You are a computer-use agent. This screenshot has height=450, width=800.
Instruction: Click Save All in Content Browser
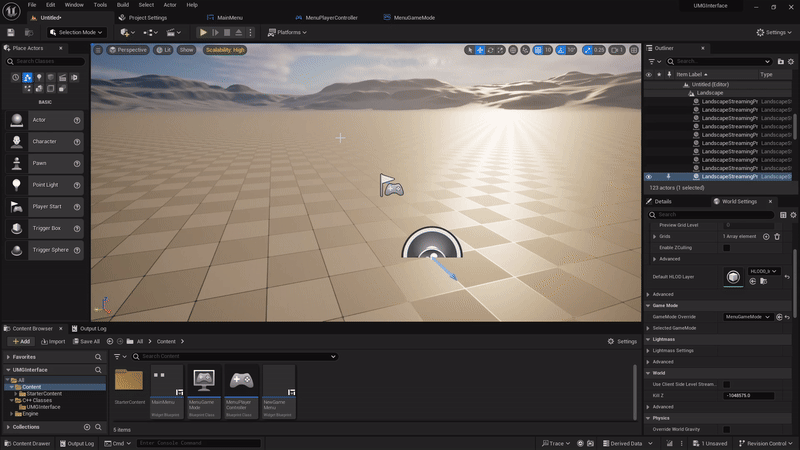coord(86,341)
